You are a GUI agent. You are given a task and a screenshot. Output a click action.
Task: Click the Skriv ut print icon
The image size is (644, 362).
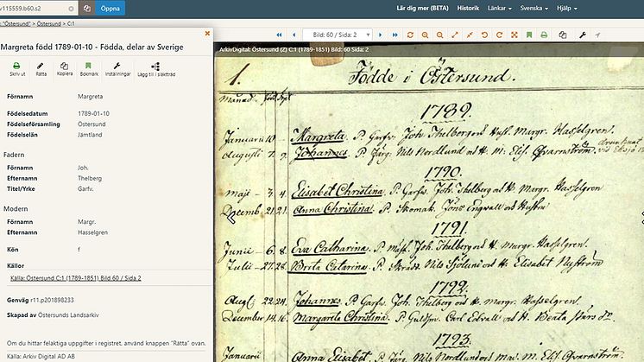(17, 69)
